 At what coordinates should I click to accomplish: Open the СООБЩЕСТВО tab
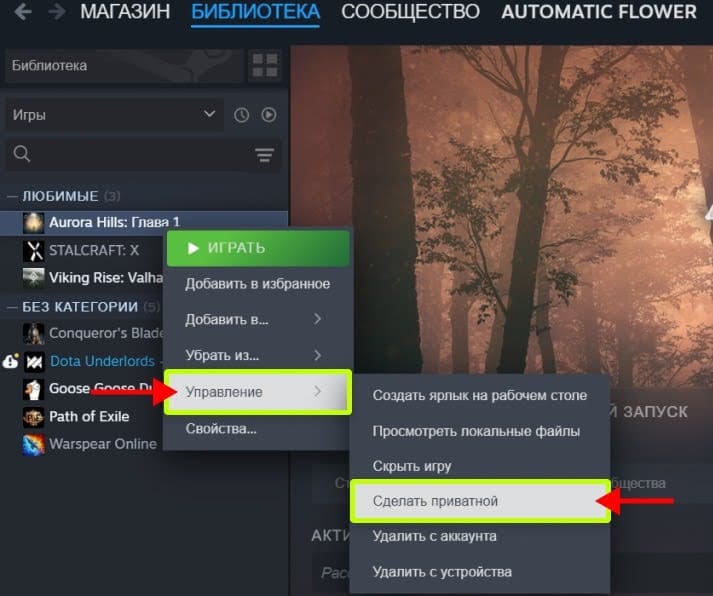point(410,12)
